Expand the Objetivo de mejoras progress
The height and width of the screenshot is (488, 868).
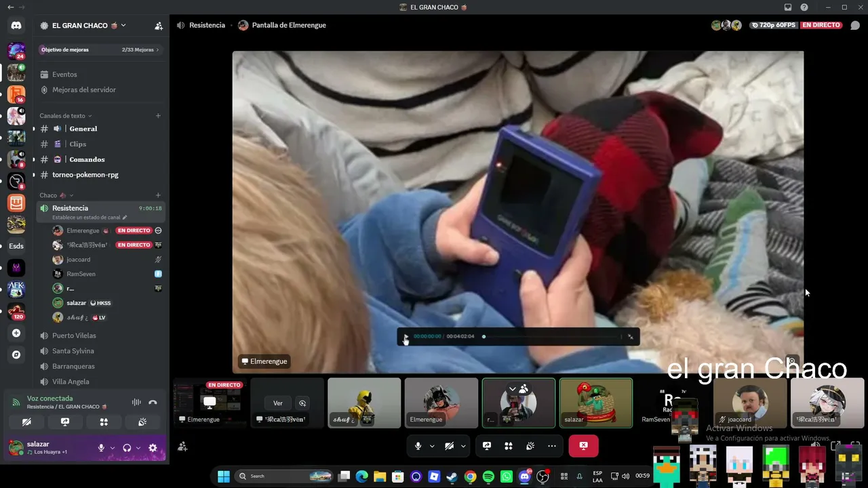point(100,49)
